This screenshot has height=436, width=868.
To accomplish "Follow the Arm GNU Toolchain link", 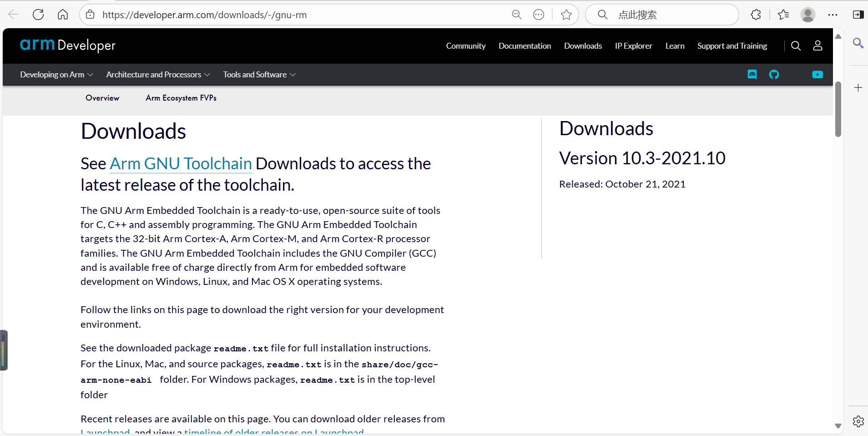I will point(181,163).
